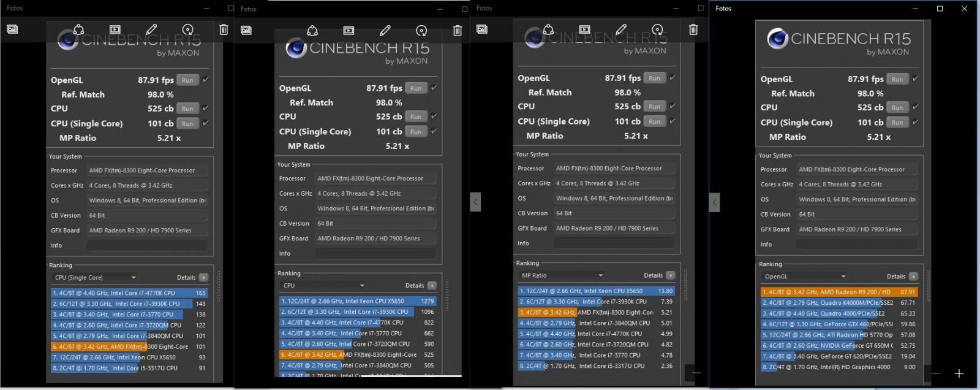
Task: Toggle CPU (Single Core) checkbox in CPU-ranked window
Action: tap(434, 131)
